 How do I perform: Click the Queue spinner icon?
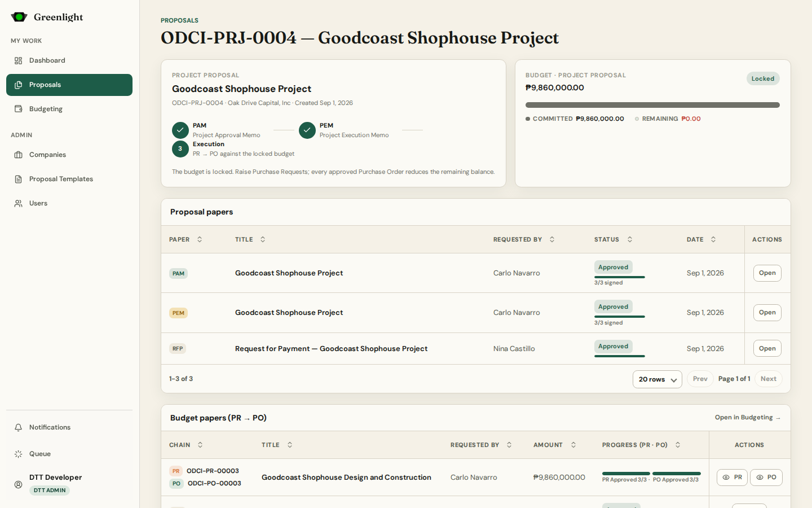click(18, 454)
